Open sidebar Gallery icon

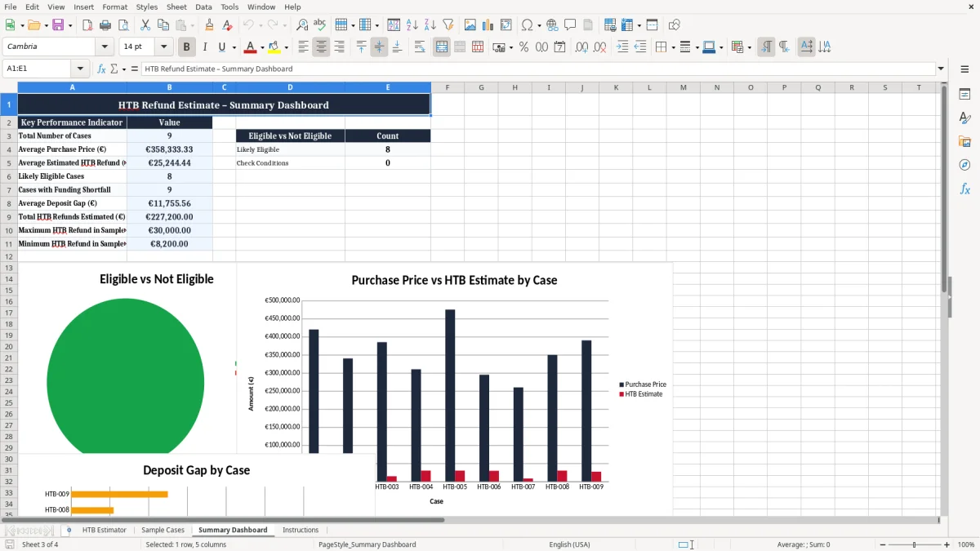point(964,141)
